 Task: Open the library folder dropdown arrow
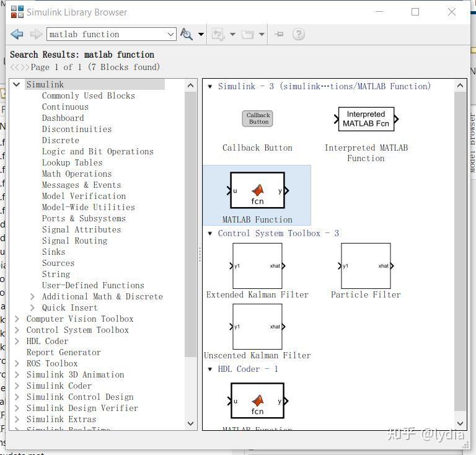pos(262,34)
